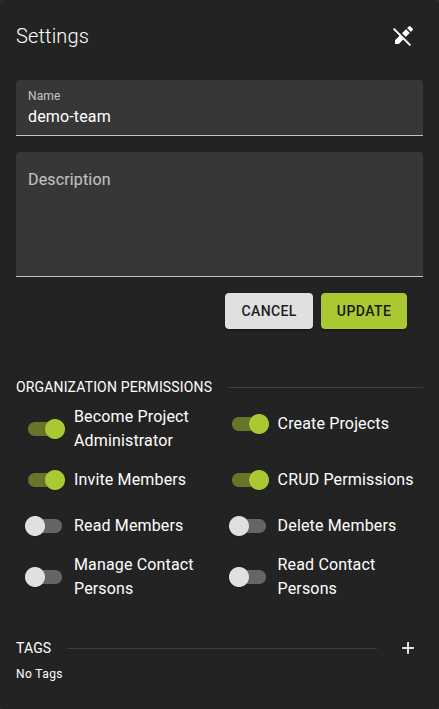Click the Organization Permissions section heading
The width and height of the screenshot is (439, 709).
pos(114,387)
